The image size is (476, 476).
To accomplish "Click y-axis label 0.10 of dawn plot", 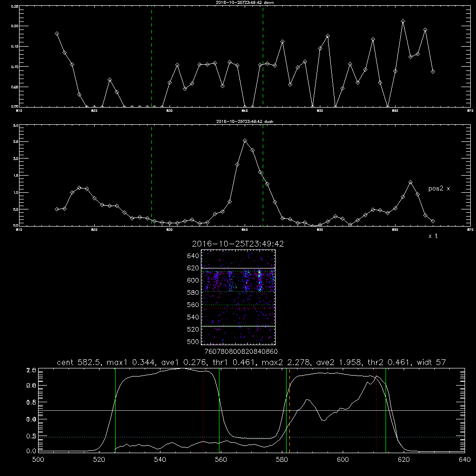I will point(15,67).
